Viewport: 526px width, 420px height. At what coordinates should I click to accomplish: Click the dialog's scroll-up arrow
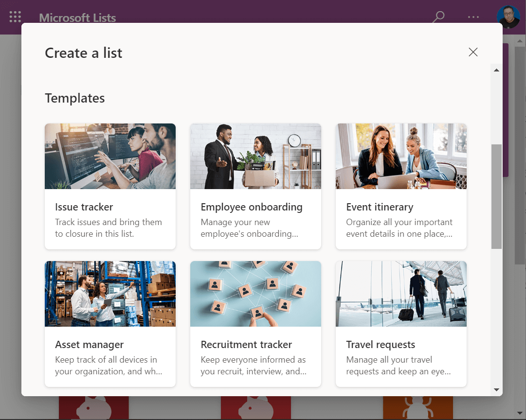pos(497,70)
